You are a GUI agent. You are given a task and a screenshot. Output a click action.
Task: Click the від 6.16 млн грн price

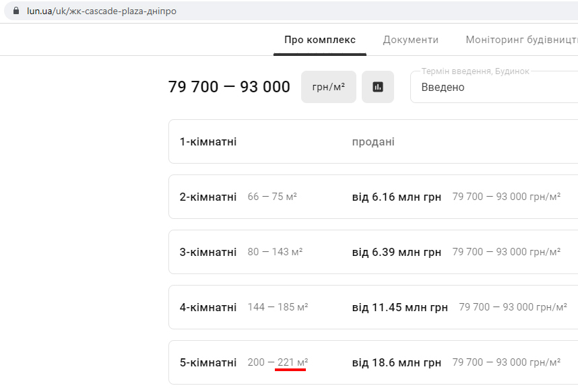coord(396,197)
